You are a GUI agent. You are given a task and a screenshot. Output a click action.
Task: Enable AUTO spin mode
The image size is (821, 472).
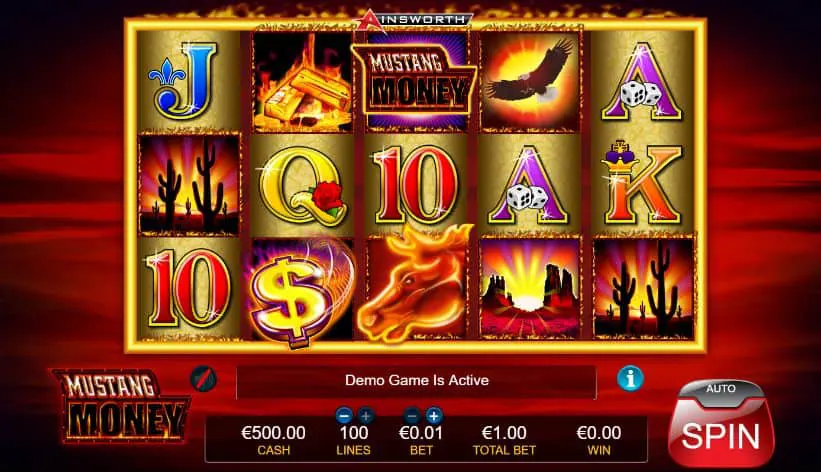[721, 390]
